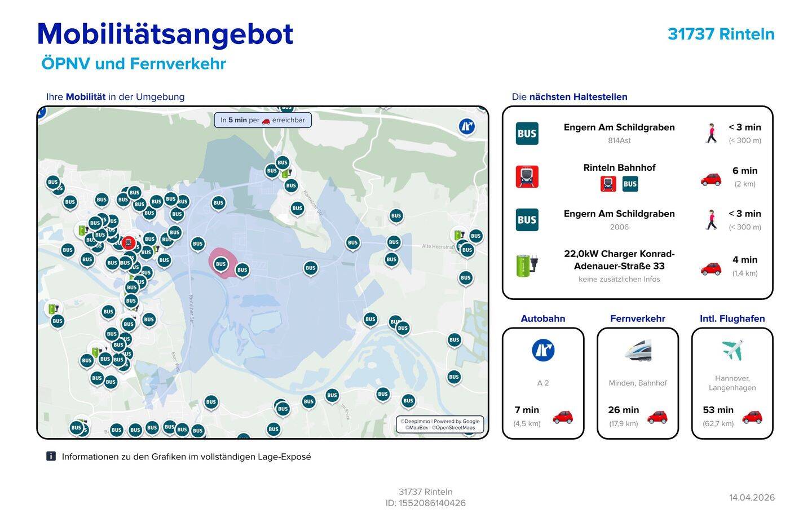Click the "31737 Rinteln" heading at top right
This screenshot has width=812, height=531.
(x=721, y=34)
